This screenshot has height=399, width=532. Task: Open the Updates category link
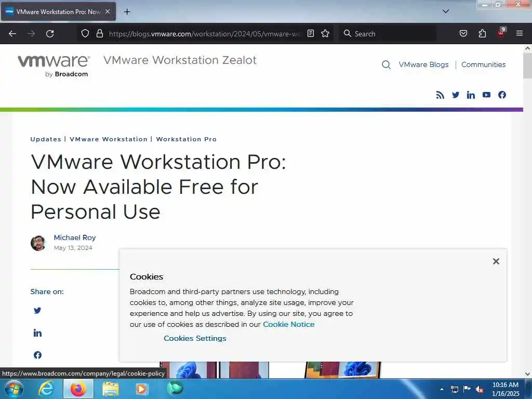pos(46,139)
